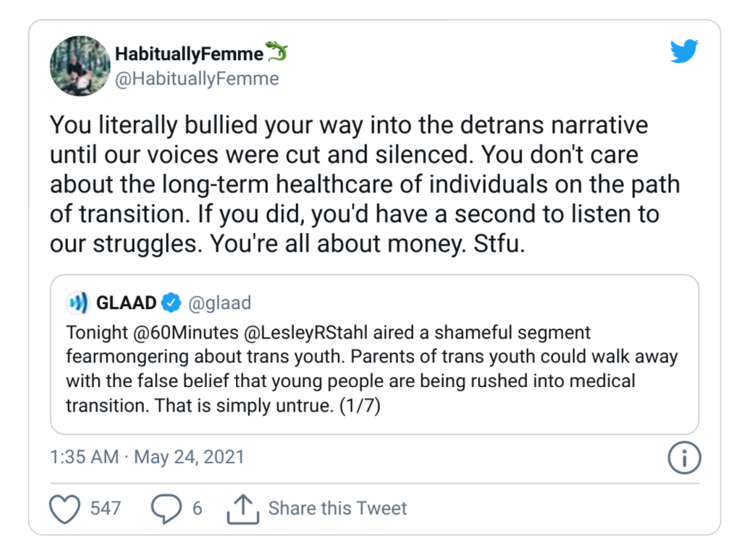Click the 6 replies count
742x560 pixels.
click(198, 509)
